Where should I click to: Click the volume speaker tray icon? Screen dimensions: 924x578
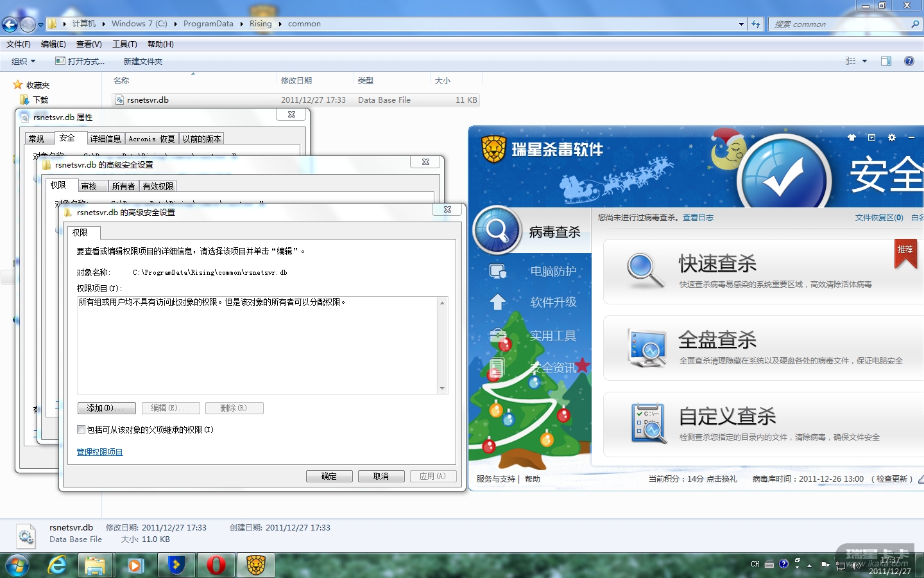click(x=855, y=565)
